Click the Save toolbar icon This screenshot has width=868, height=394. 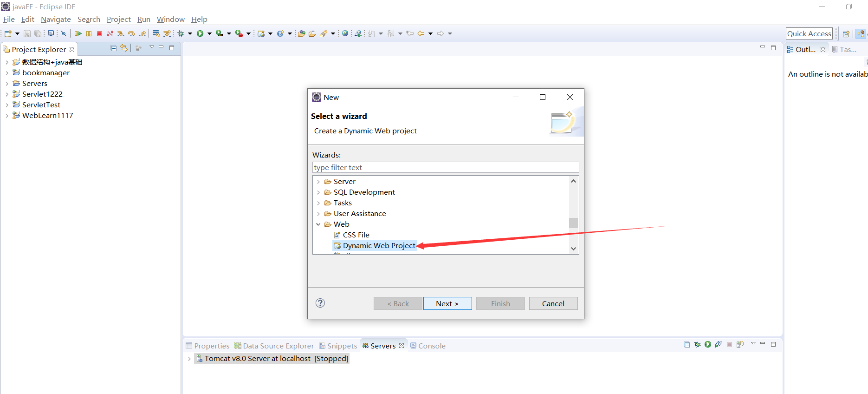pos(27,33)
